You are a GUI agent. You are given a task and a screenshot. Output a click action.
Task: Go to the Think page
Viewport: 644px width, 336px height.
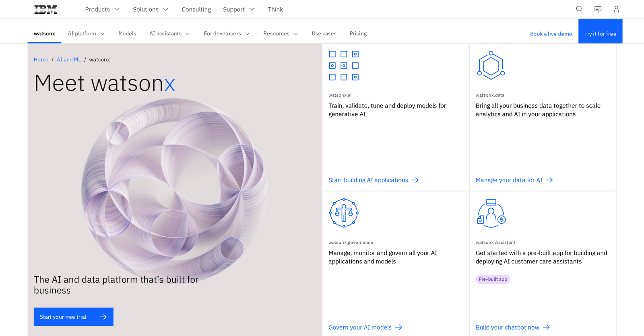pyautogui.click(x=275, y=9)
